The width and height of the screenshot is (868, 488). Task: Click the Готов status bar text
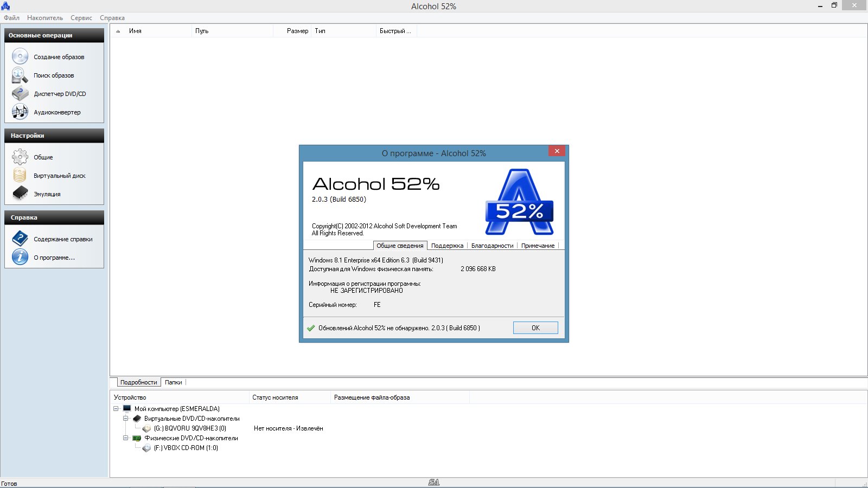[x=9, y=484]
